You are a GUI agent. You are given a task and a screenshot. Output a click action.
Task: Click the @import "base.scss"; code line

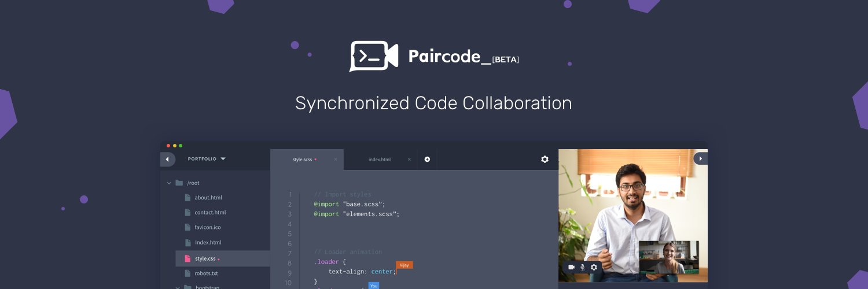pos(350,204)
